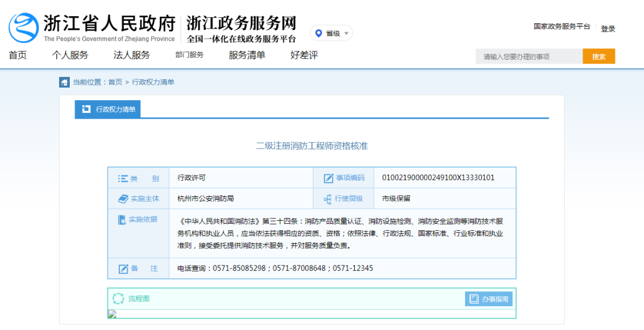
Task: Click the 登录 link
Action: pyautogui.click(x=608, y=29)
